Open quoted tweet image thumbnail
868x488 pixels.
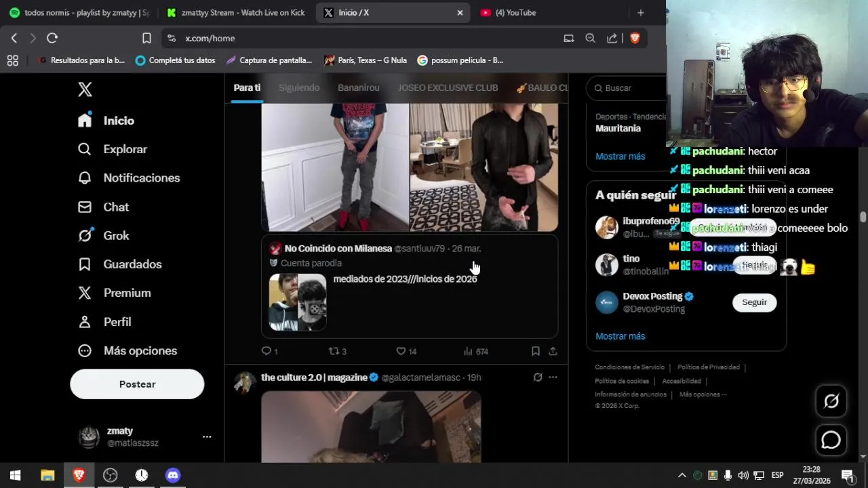click(298, 302)
